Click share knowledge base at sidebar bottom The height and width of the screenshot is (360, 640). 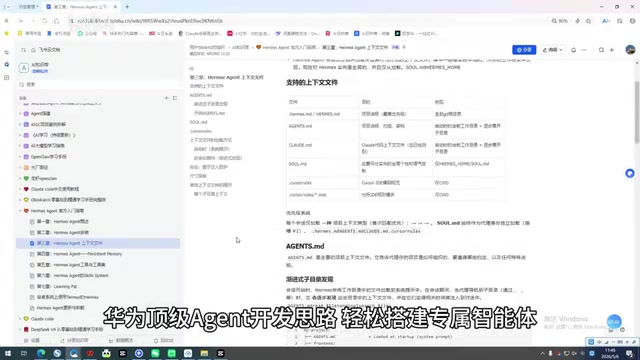74,340
